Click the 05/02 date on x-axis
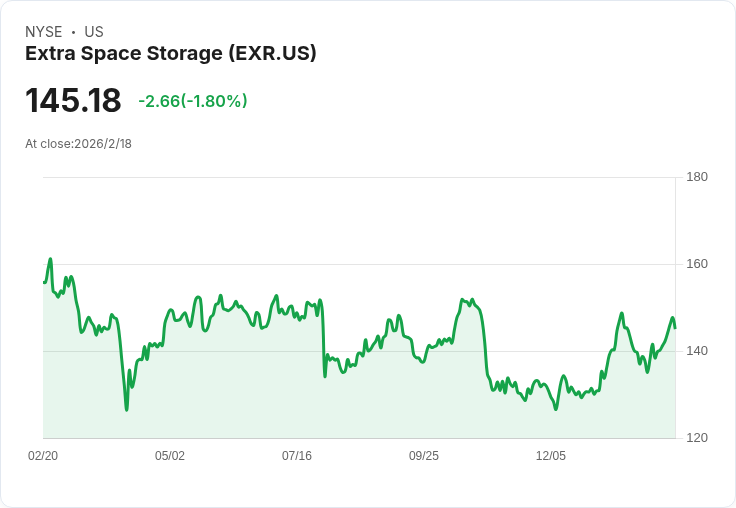 pos(170,456)
